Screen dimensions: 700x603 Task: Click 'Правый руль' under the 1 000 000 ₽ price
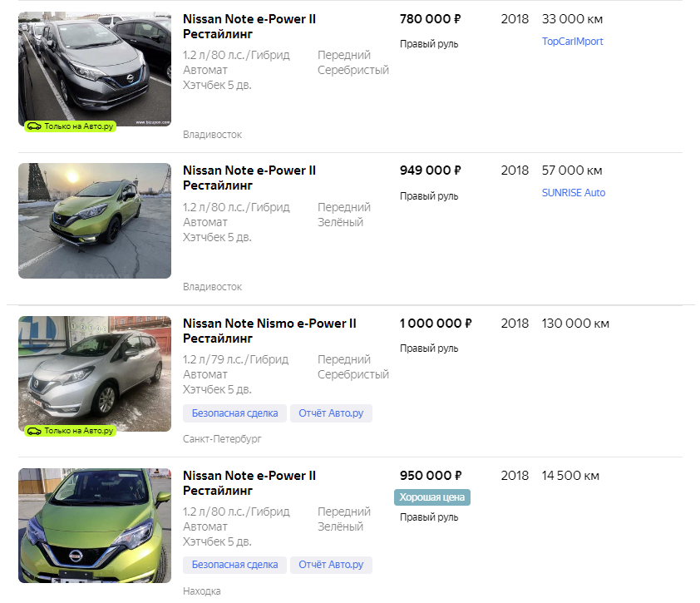[x=429, y=348]
